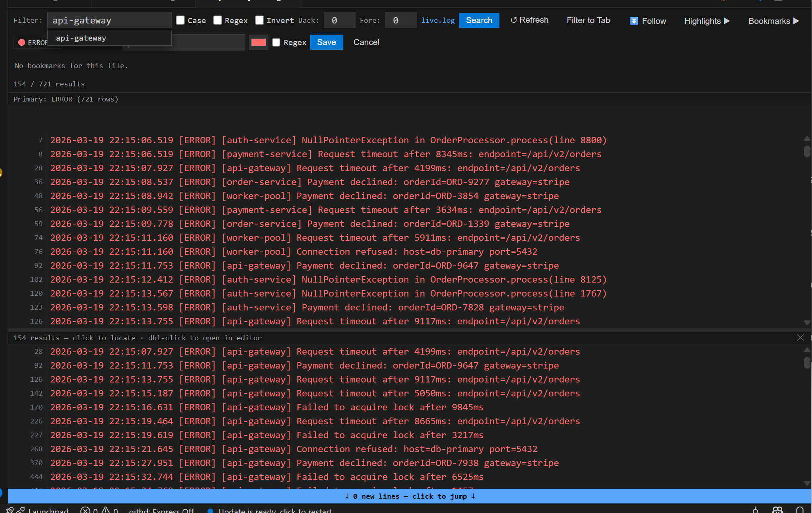812x513 pixels.
Task: Click the results pane scroll-down arrow
Action: tap(807, 483)
